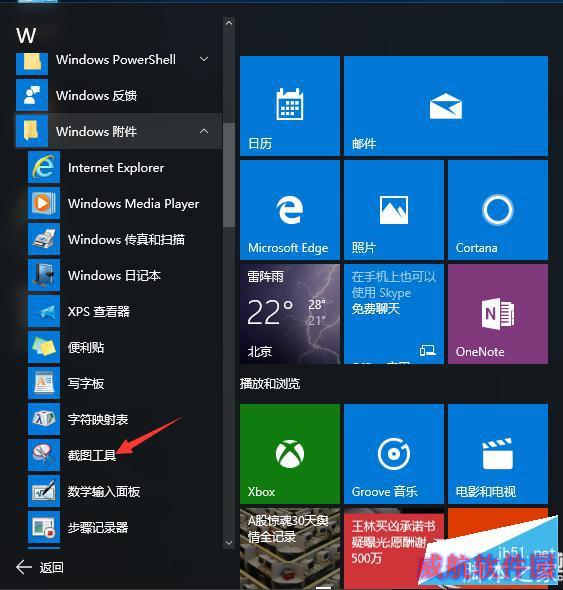Open 便利贴 sticky notes icon
The image size is (563, 590).
44,347
